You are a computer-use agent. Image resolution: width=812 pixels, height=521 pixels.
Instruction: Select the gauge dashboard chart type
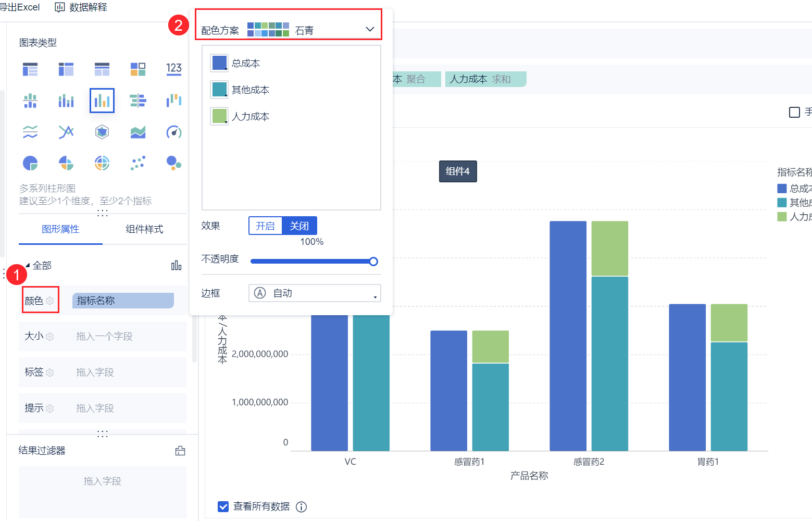(x=174, y=132)
